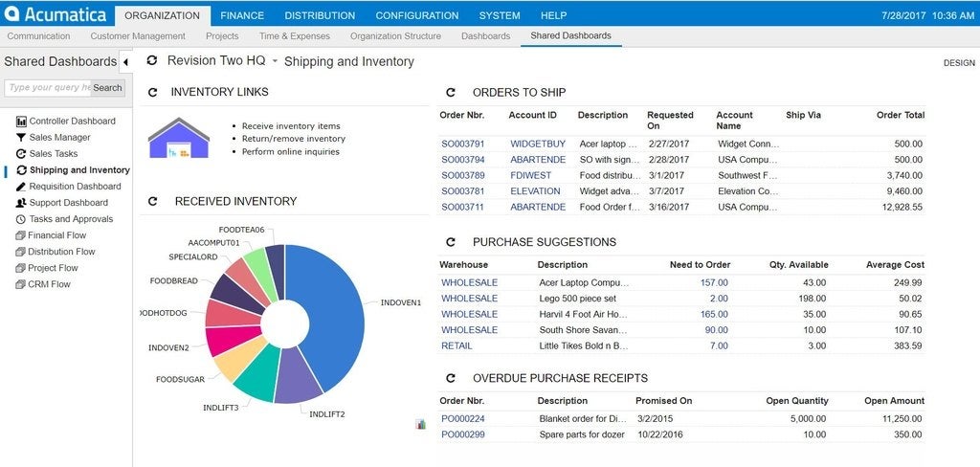Click the date and time display

[927, 15]
